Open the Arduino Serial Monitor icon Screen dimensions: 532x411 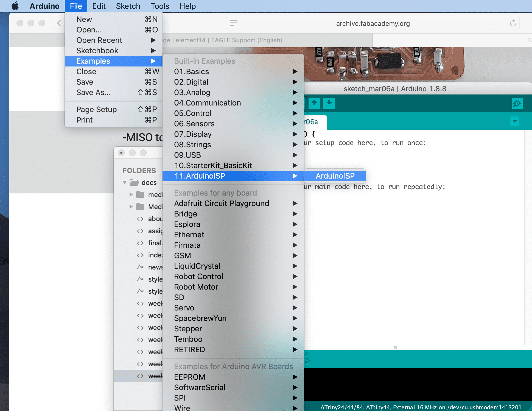(x=517, y=104)
